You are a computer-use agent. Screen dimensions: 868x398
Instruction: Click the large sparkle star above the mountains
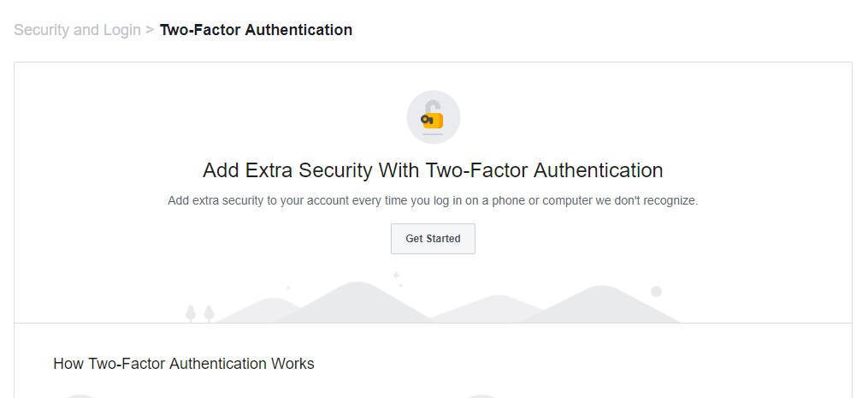point(396,275)
